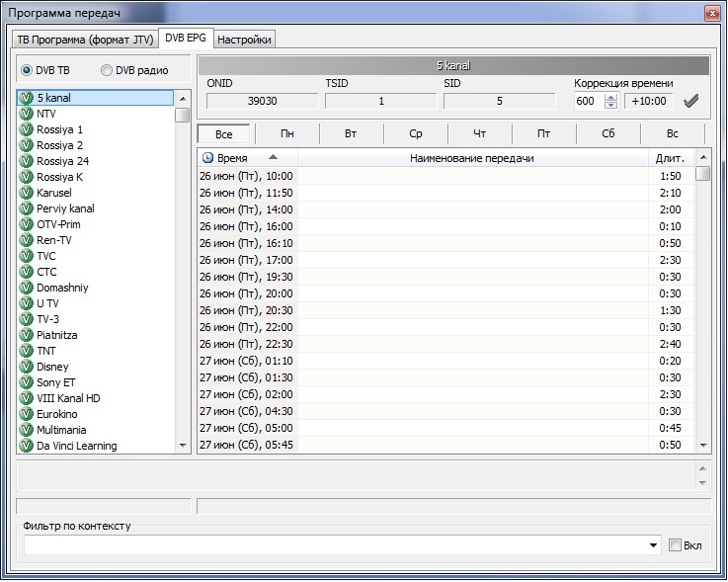The image size is (728, 582).
Task: Click the checkmark icon to apply time correction
Action: pos(691,101)
